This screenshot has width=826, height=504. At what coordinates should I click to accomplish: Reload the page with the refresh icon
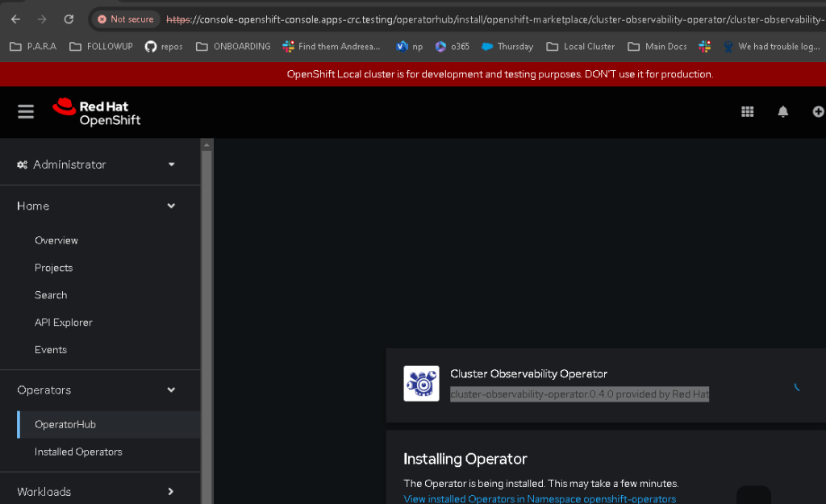(69, 19)
